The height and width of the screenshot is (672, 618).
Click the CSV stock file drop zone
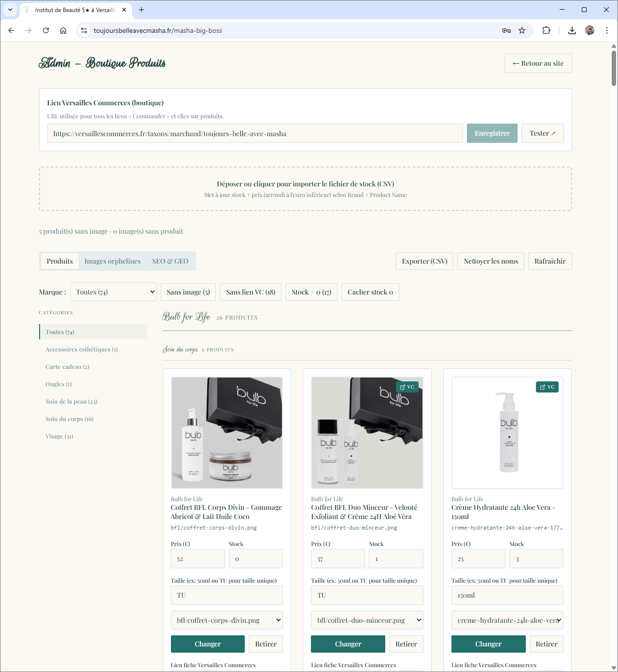[x=305, y=189]
